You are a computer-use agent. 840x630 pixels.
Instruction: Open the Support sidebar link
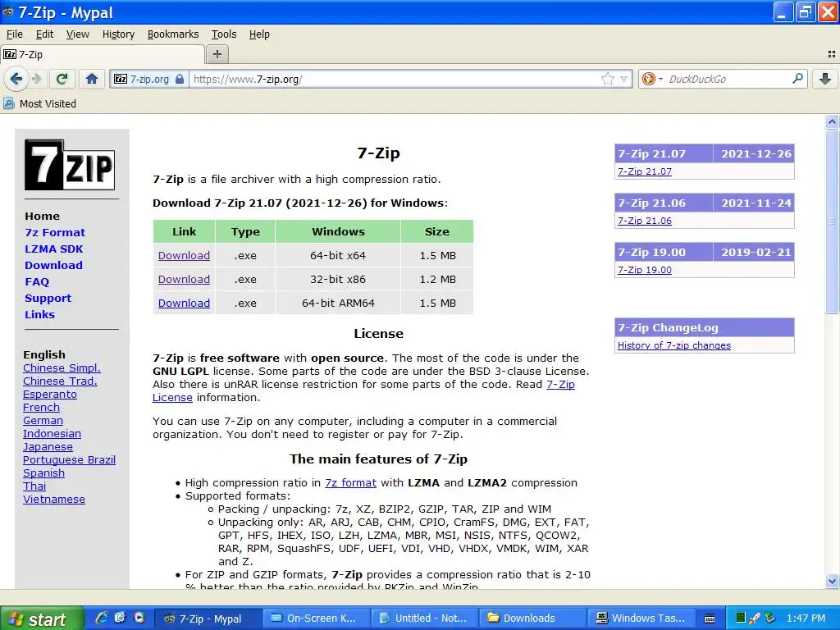[x=48, y=299]
